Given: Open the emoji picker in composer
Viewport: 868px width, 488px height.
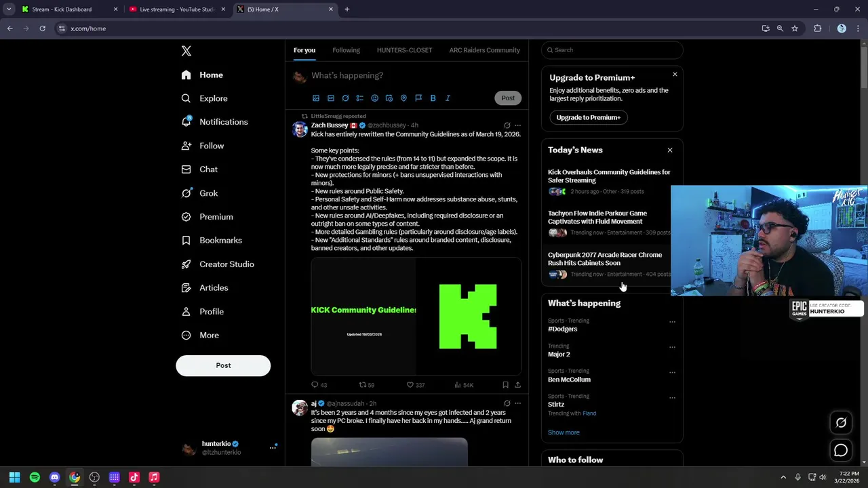Looking at the screenshot, I should [x=374, y=98].
